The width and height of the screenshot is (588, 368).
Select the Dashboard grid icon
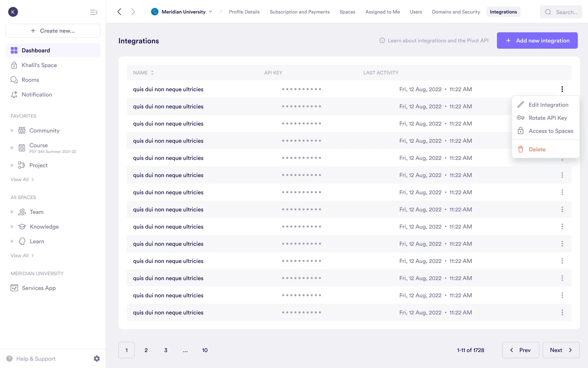pyautogui.click(x=14, y=50)
